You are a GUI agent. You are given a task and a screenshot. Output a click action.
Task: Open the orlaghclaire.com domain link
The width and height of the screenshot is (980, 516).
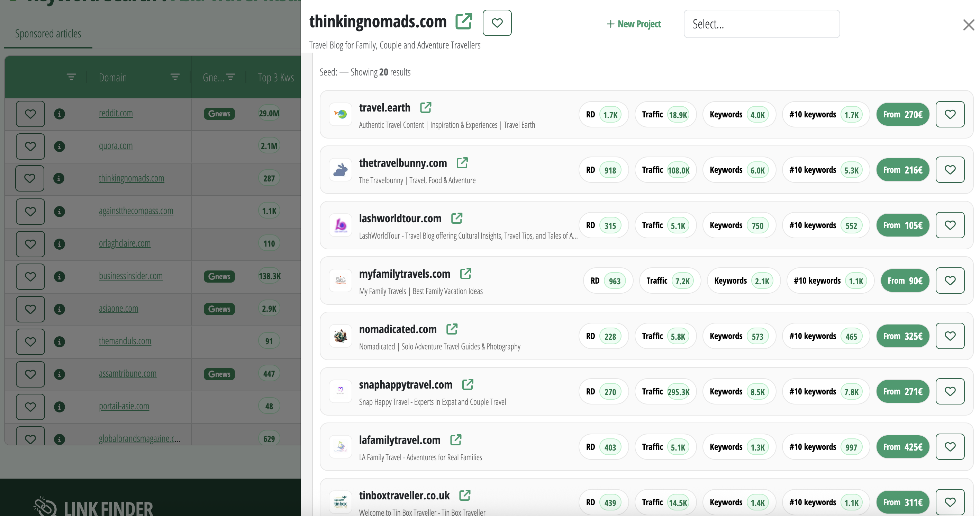pos(124,243)
